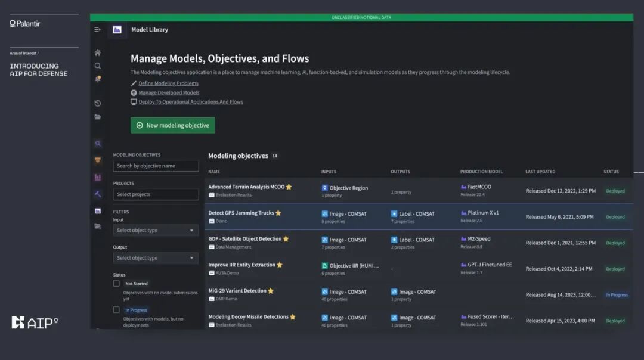This screenshot has height=360, width=644.
Task: Go to Home in sidebar
Action: tap(98, 52)
